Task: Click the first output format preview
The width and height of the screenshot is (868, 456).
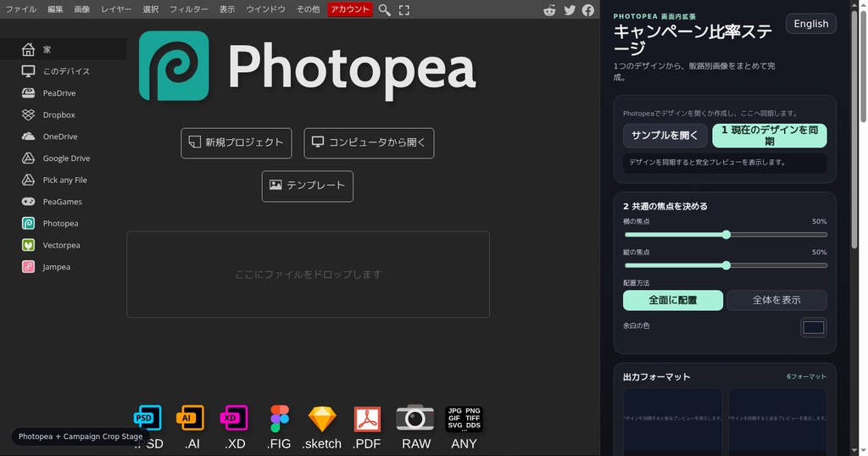Action: coord(672,420)
